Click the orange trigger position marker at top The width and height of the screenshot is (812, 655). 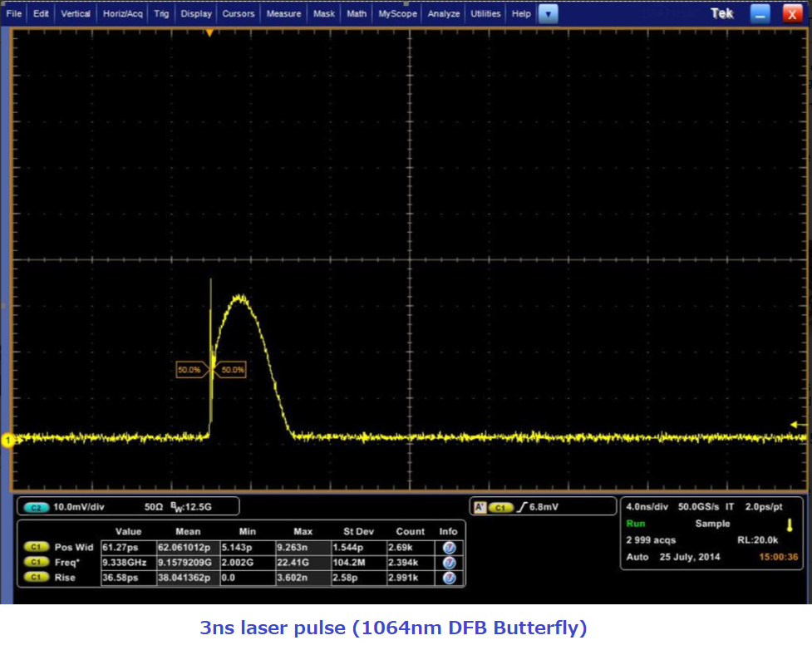[x=210, y=32]
